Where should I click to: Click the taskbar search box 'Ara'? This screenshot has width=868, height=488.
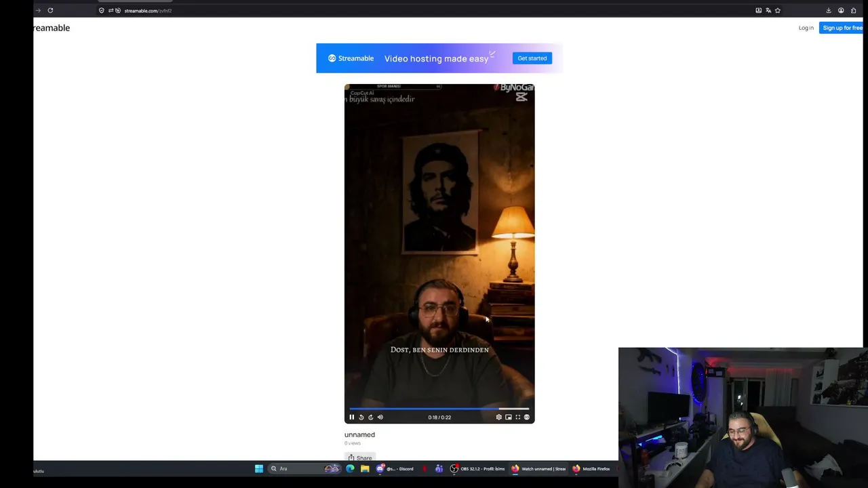coord(305,468)
